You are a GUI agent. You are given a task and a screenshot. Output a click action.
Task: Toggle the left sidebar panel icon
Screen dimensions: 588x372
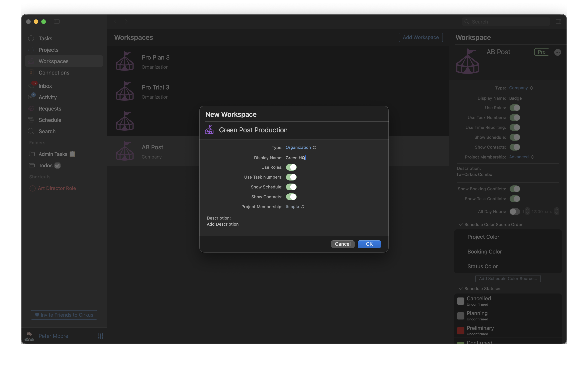(x=57, y=21)
